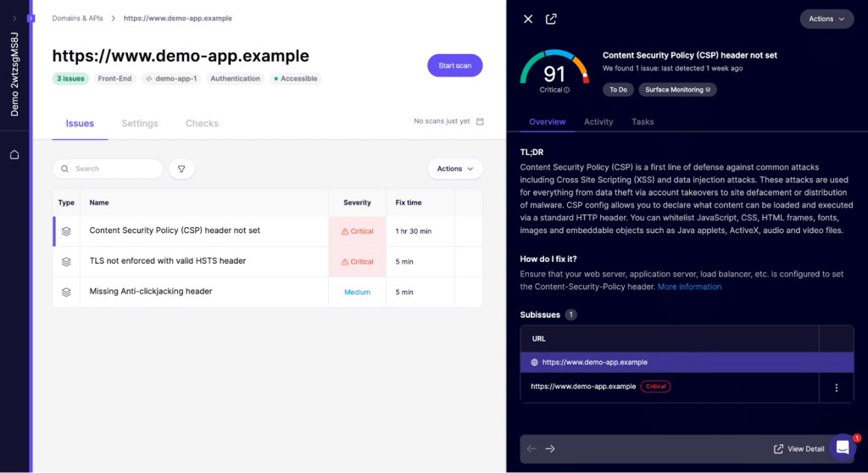Open issue in new window icon

[551, 19]
